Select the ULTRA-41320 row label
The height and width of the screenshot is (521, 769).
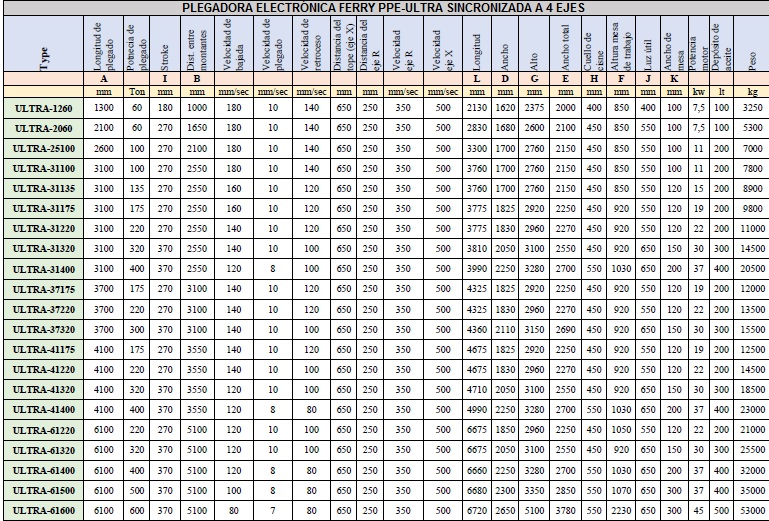(x=43, y=390)
